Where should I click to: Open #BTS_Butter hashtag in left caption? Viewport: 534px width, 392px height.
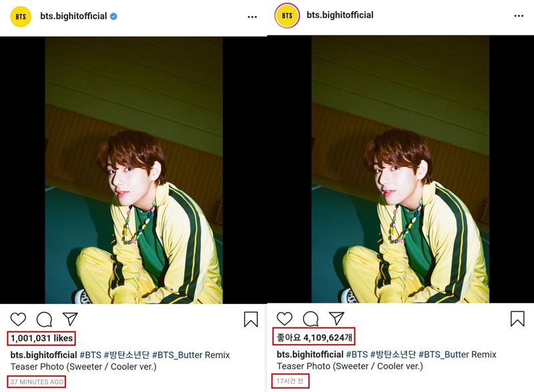[x=177, y=355]
